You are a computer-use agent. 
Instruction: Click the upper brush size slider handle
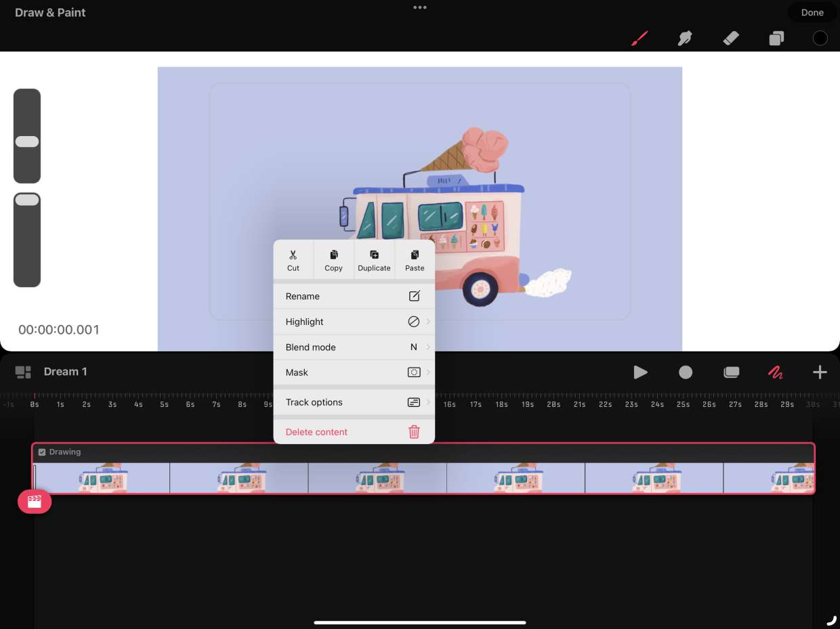[x=27, y=142]
